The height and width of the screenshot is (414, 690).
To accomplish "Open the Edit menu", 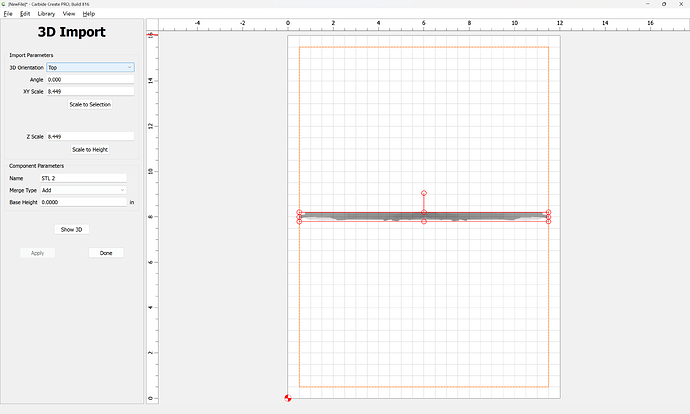I will tap(25, 14).
